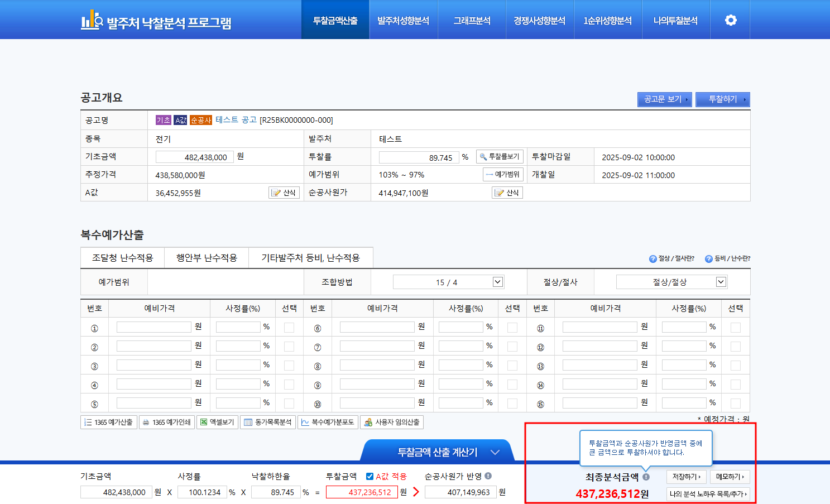Open 등비/난수란? help question icon
Screen dimensions: 830x504
tap(709, 258)
